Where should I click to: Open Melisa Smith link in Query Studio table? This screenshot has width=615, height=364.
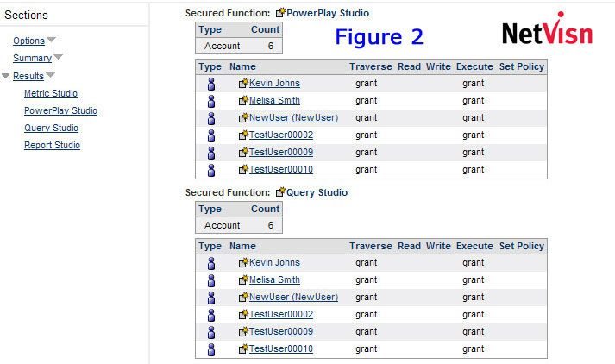274,279
